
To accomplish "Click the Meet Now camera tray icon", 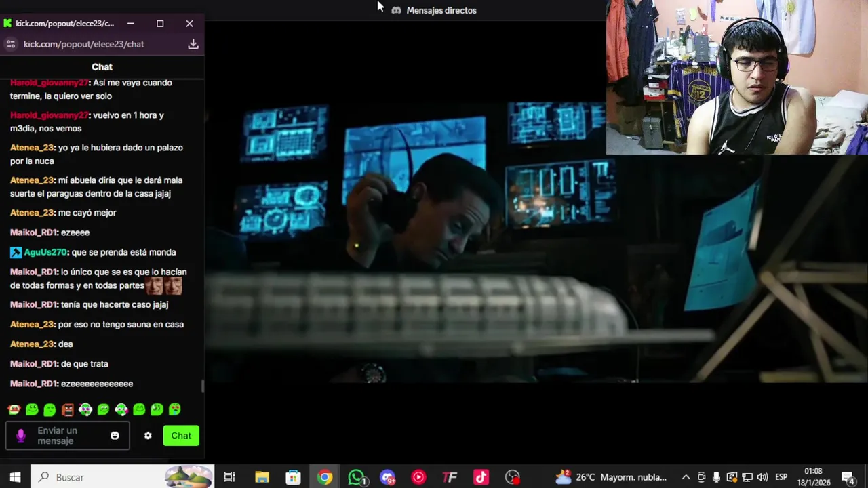I will tap(701, 477).
